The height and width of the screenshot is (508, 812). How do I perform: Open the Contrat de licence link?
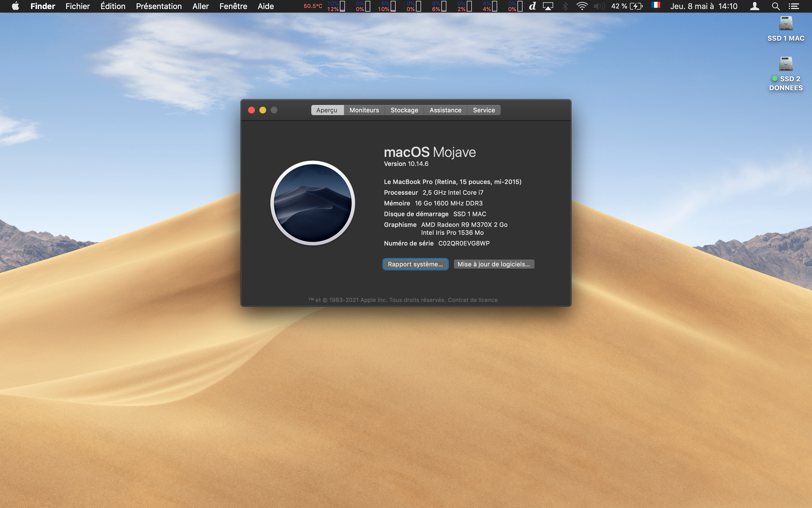(473, 300)
